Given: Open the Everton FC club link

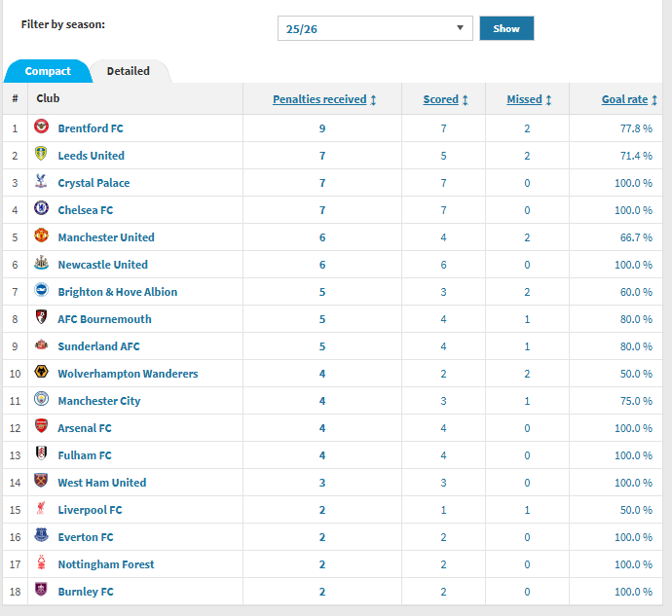Looking at the screenshot, I should [x=86, y=537].
